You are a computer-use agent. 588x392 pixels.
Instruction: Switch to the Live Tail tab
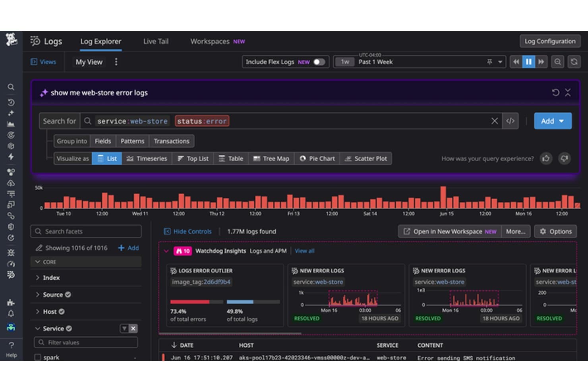click(156, 41)
